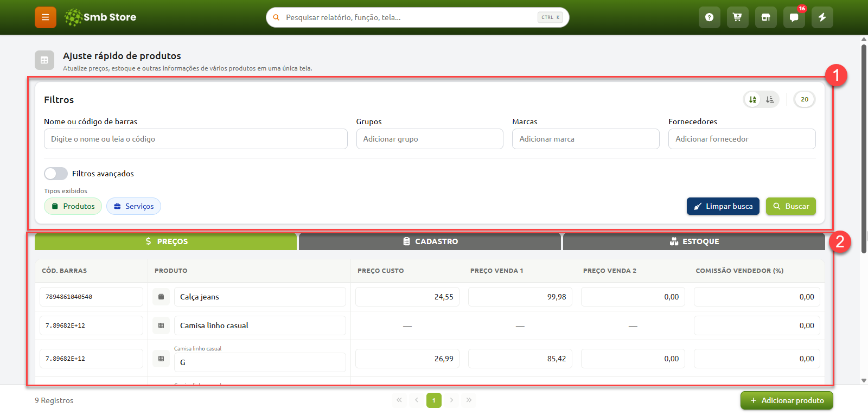Image resolution: width=868 pixels, height=415 pixels.
Task: Click the lightning bolt shortcut icon
Action: point(822,17)
